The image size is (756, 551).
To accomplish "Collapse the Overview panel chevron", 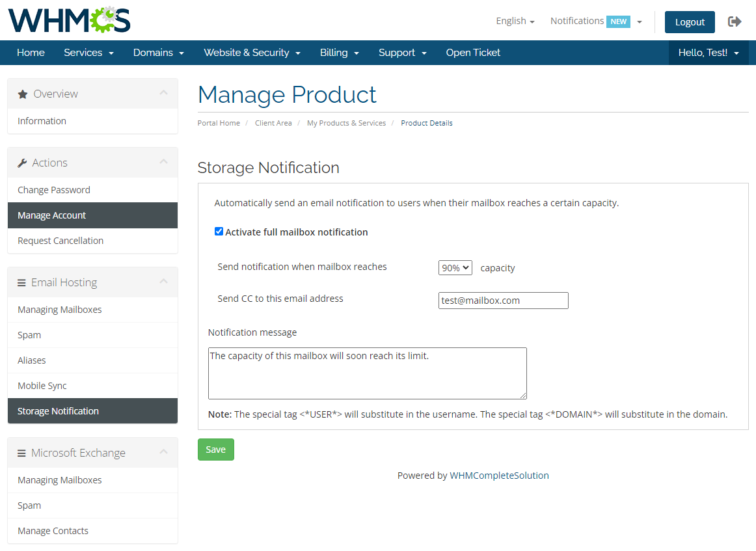I will click(x=163, y=93).
